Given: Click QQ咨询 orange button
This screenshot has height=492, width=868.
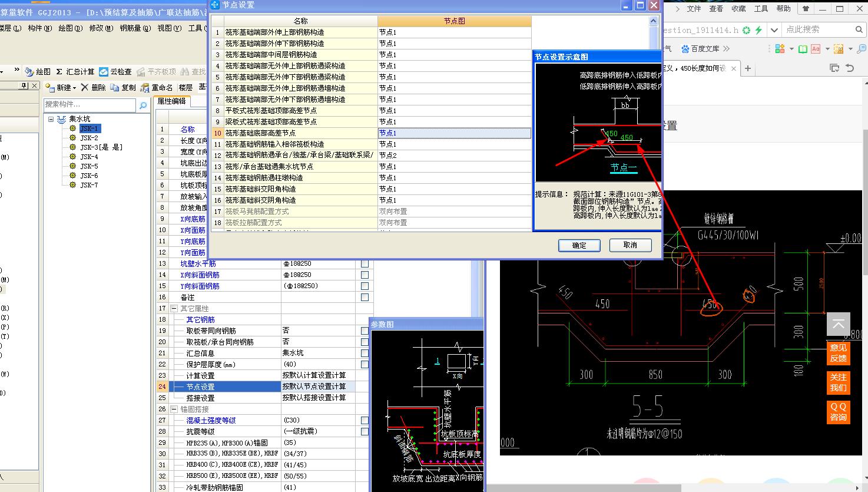Looking at the screenshot, I should pyautogui.click(x=839, y=412).
